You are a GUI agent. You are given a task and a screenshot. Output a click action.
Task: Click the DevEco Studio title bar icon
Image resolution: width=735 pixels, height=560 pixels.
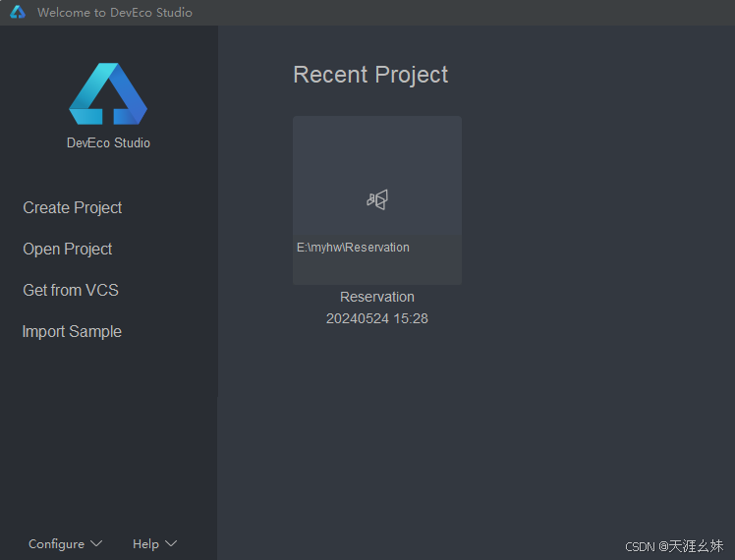pos(18,12)
